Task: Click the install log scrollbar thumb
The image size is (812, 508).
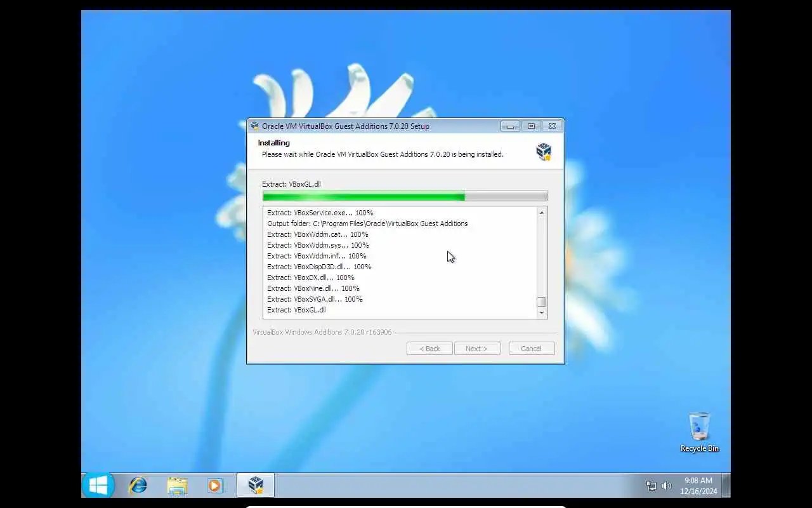Action: 542,302
